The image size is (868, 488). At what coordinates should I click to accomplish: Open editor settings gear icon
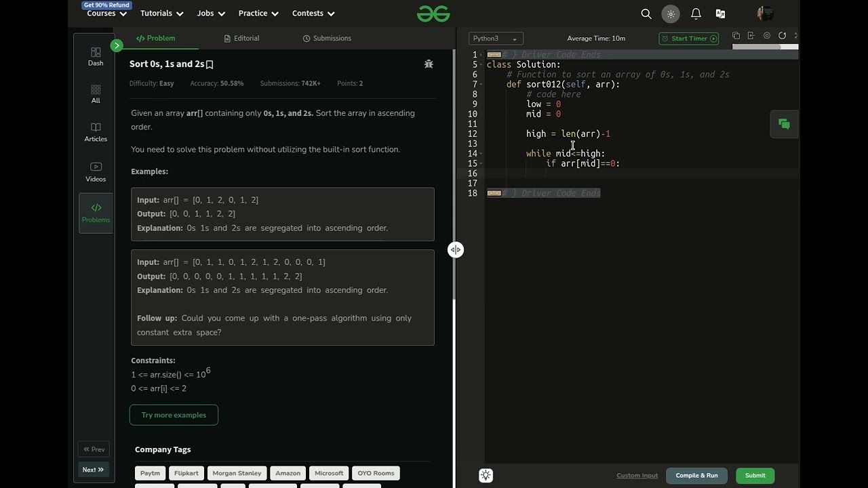click(x=767, y=36)
